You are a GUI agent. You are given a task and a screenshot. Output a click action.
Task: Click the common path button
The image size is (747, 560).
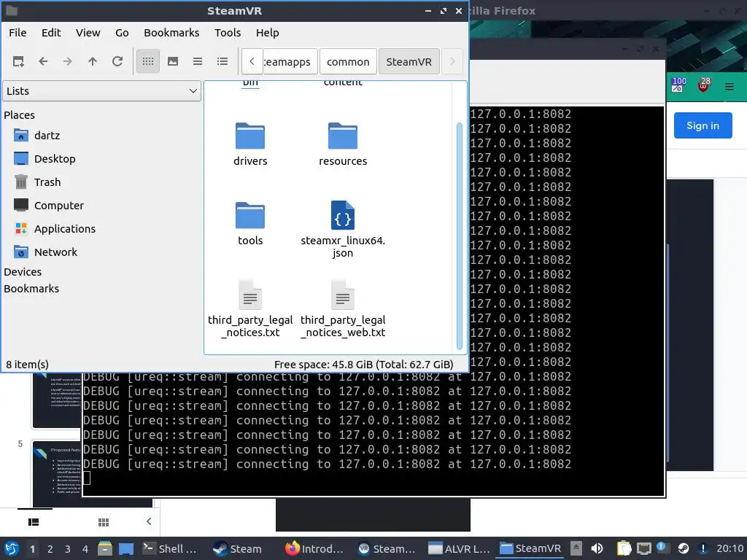click(348, 61)
